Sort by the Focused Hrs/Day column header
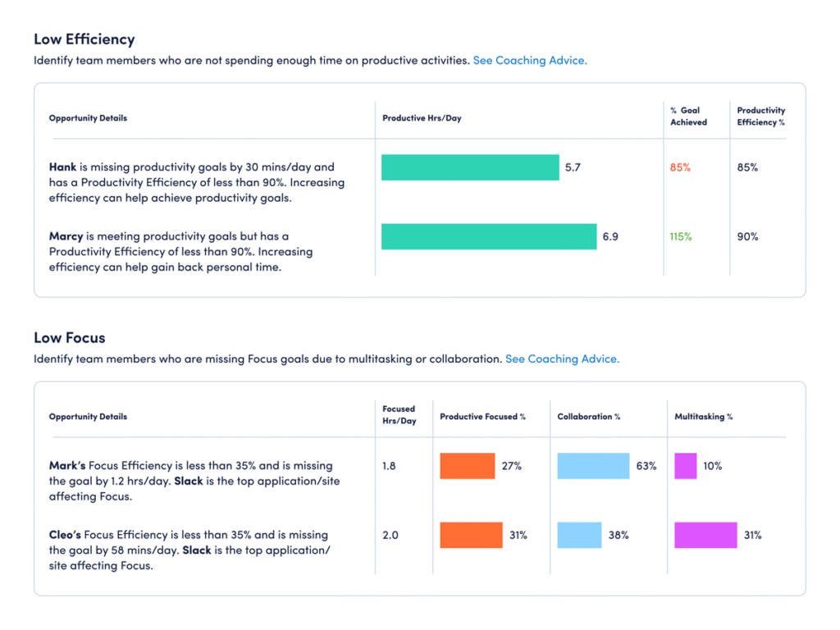 tap(401, 416)
